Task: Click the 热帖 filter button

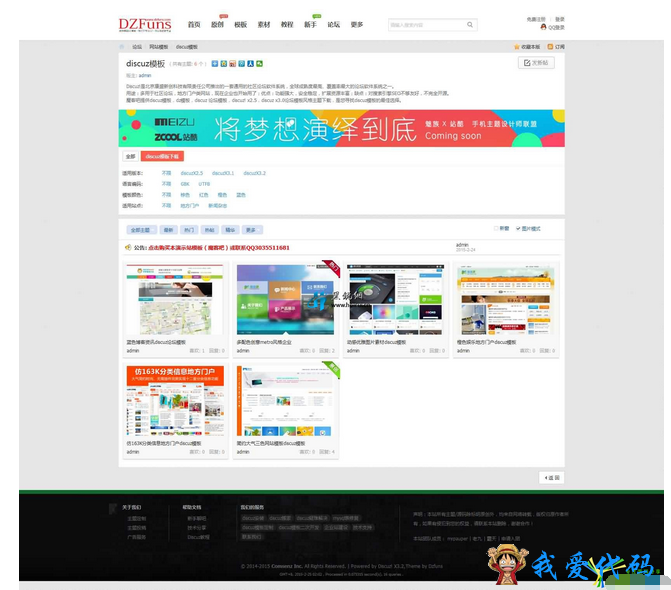Action: (x=210, y=230)
